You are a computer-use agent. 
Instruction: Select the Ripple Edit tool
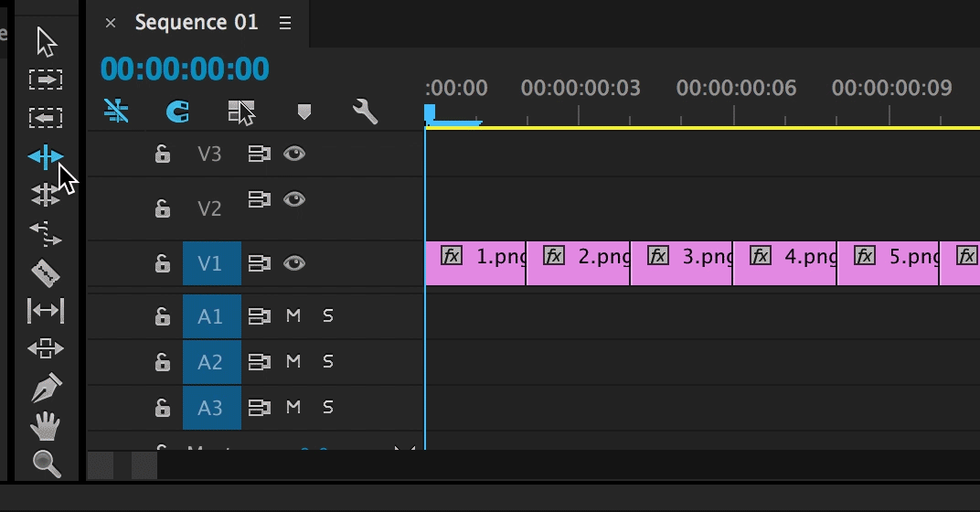pyautogui.click(x=46, y=157)
